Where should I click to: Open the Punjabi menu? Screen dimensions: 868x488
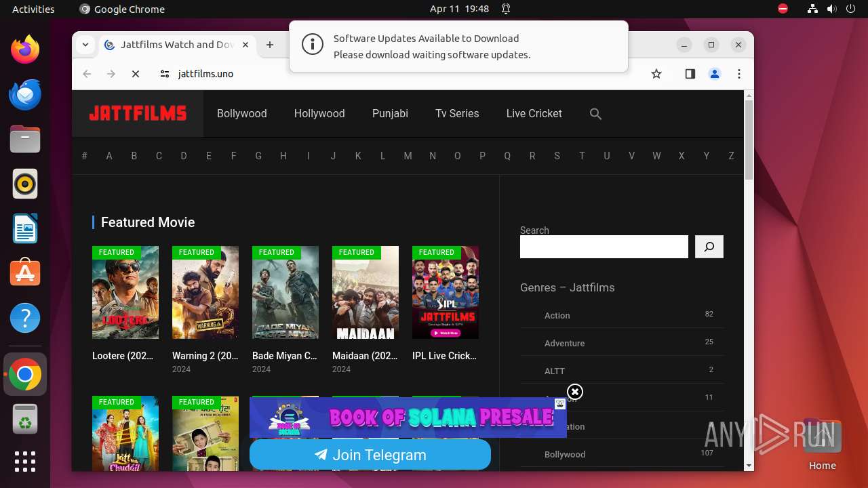pyautogui.click(x=390, y=114)
